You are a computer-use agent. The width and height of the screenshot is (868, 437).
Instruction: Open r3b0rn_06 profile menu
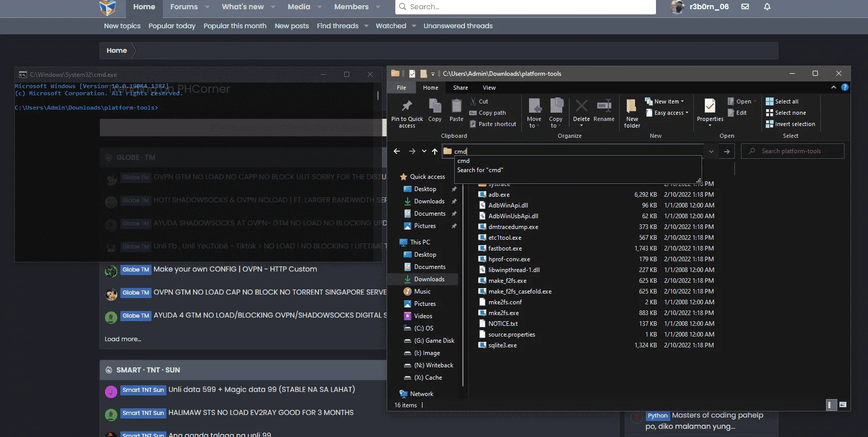(700, 7)
